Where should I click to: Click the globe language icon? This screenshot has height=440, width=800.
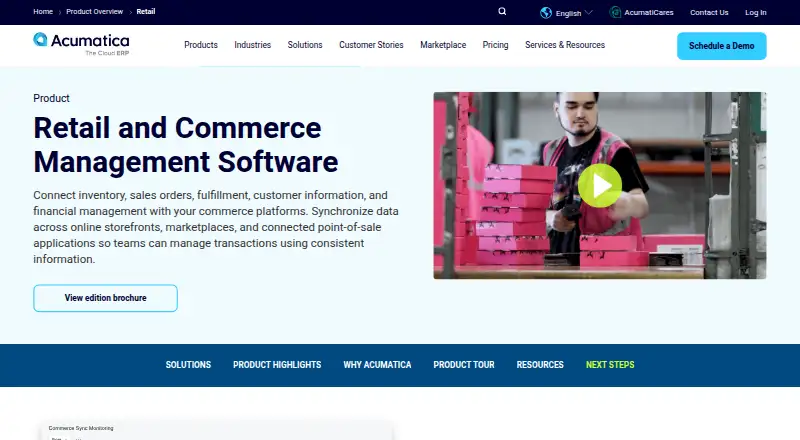click(546, 13)
